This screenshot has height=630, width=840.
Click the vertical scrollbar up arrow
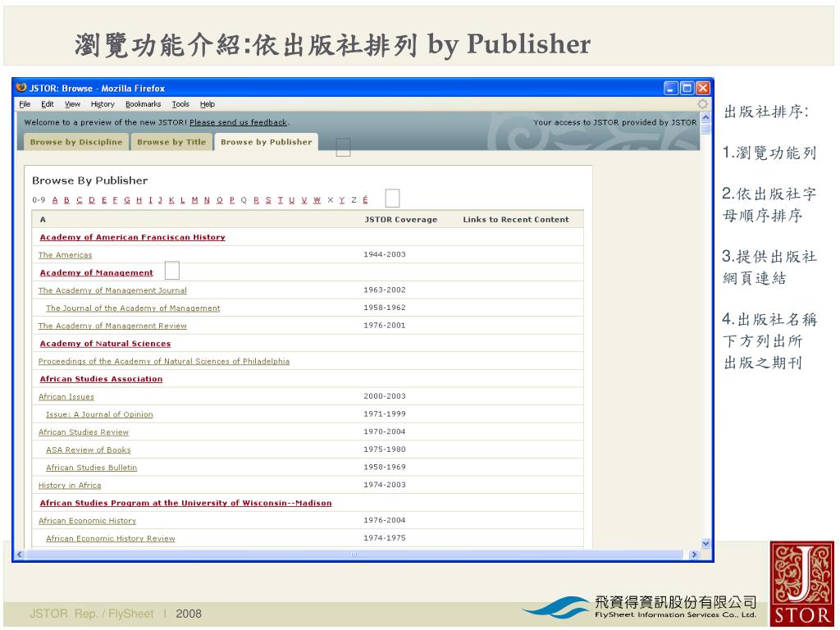click(705, 116)
